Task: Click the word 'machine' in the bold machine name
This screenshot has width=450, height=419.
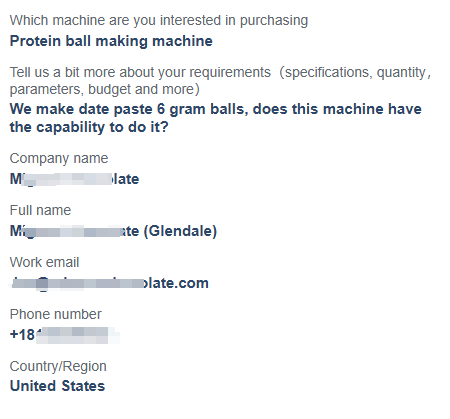Action: click(182, 41)
